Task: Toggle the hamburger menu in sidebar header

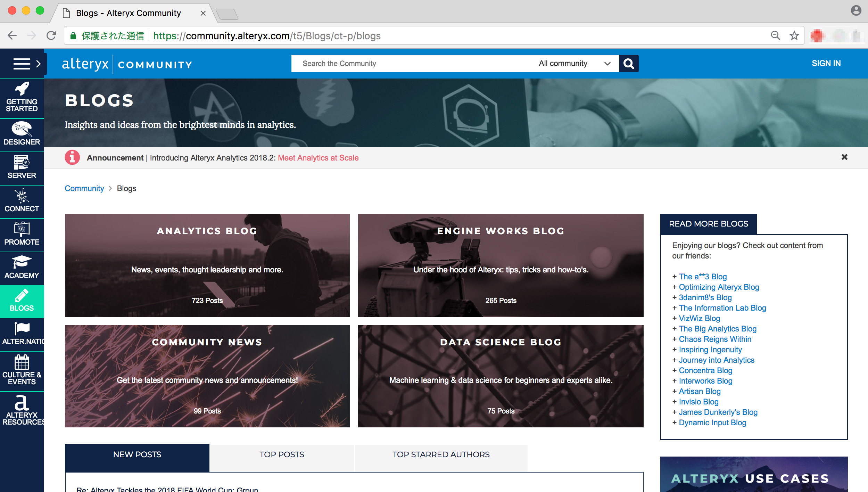Action: click(22, 64)
